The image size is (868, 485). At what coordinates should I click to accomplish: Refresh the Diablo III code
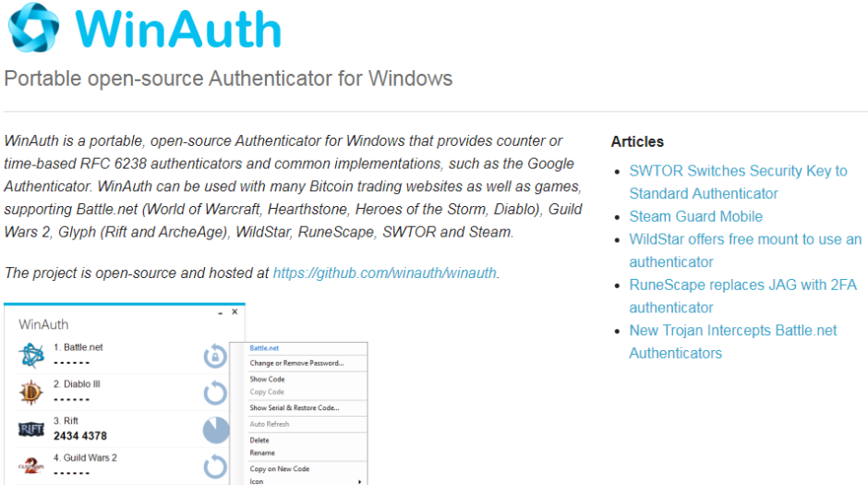point(215,393)
